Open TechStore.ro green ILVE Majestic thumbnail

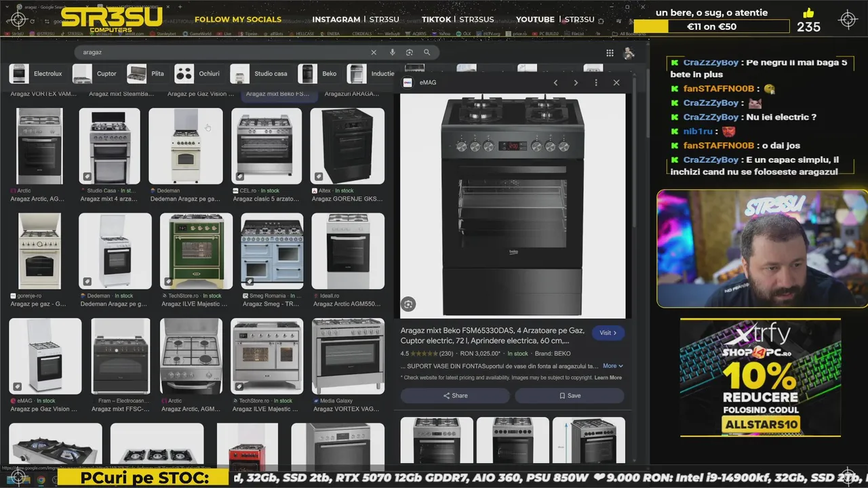pyautogui.click(x=196, y=251)
